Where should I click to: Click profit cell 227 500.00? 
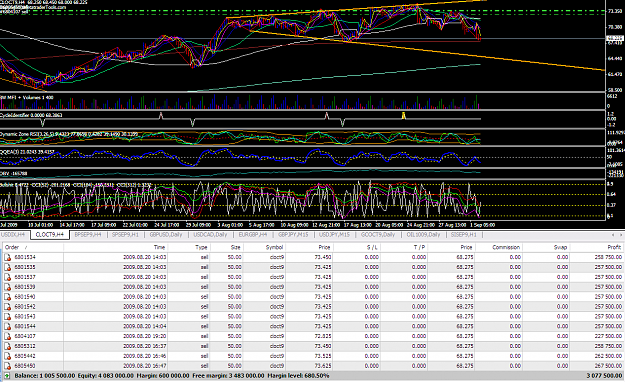pyautogui.click(x=608, y=336)
